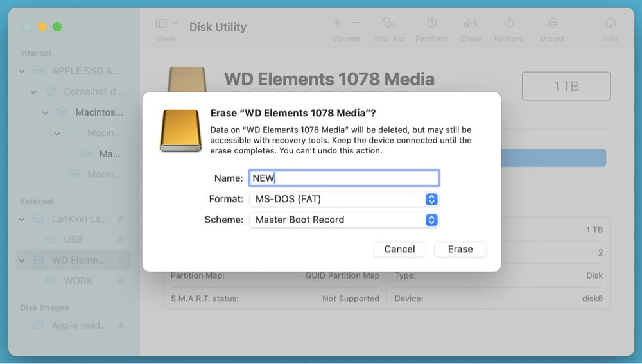642x364 pixels.
Task: Collapse the APPLE SSD tree item
Action: pyautogui.click(x=22, y=71)
